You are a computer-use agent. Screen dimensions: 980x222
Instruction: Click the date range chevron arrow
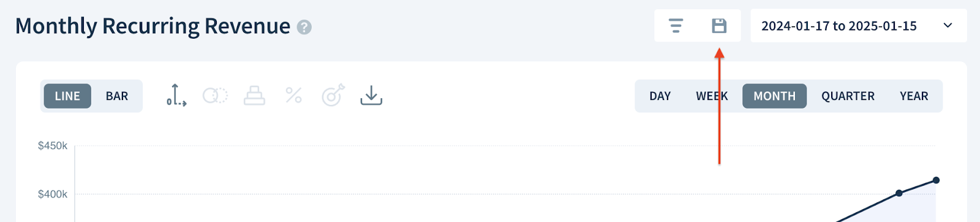[x=948, y=26]
